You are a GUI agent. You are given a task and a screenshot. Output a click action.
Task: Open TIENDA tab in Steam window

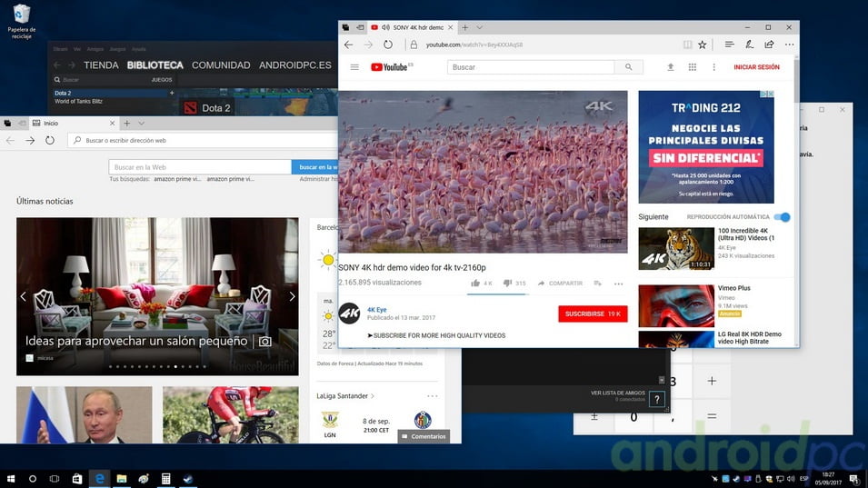101,65
